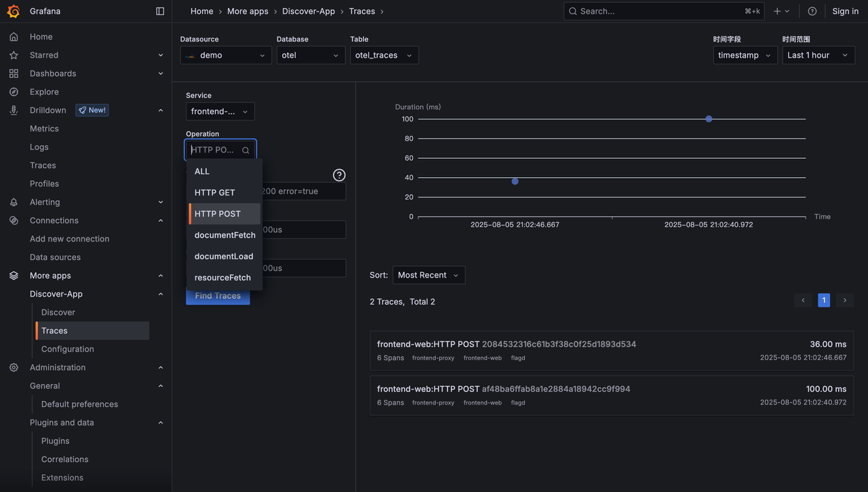This screenshot has width=868, height=492.
Task: Click the 100 ms data point on chart
Action: pyautogui.click(x=709, y=119)
